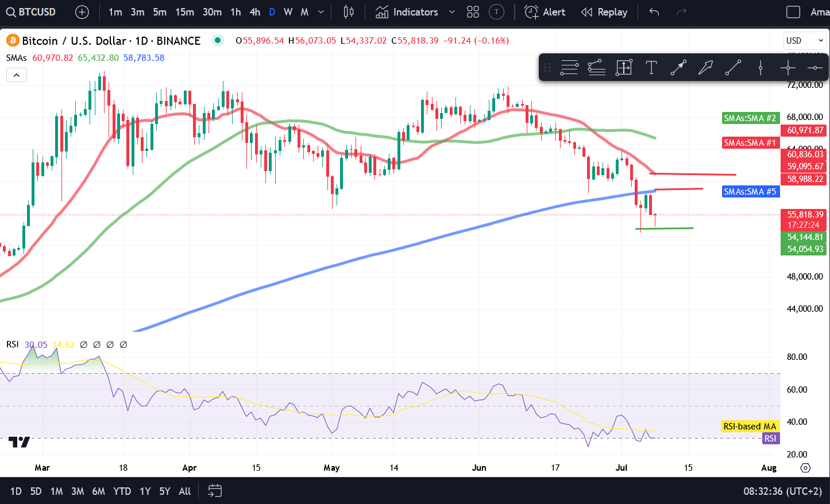Click the orange Bitcoin symbol logo

coord(13,41)
